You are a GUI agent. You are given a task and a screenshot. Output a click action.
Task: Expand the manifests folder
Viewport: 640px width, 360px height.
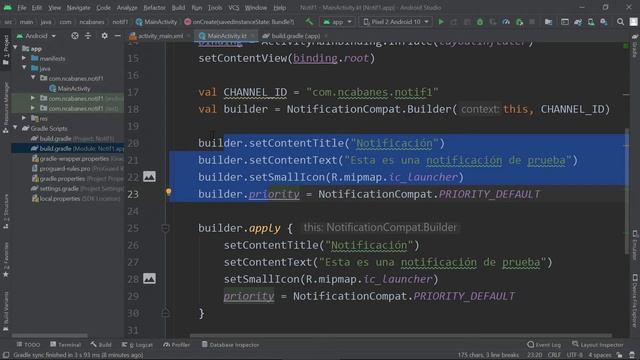coord(24,58)
